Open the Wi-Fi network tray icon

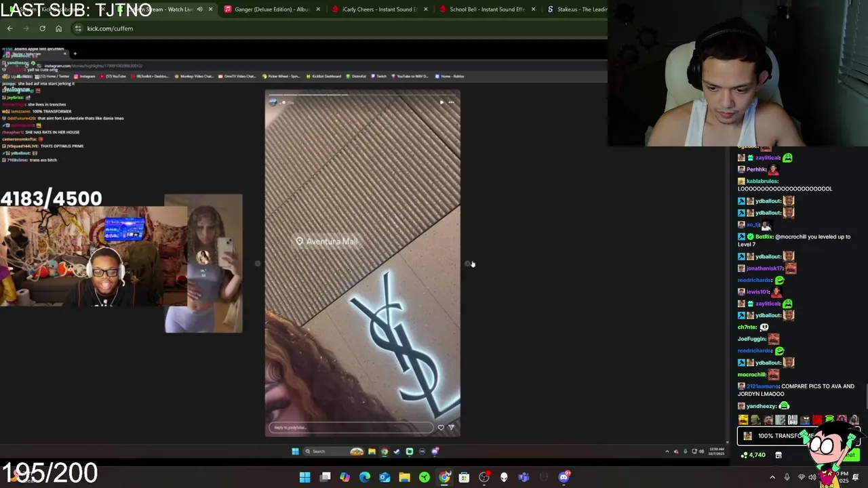tap(802, 477)
